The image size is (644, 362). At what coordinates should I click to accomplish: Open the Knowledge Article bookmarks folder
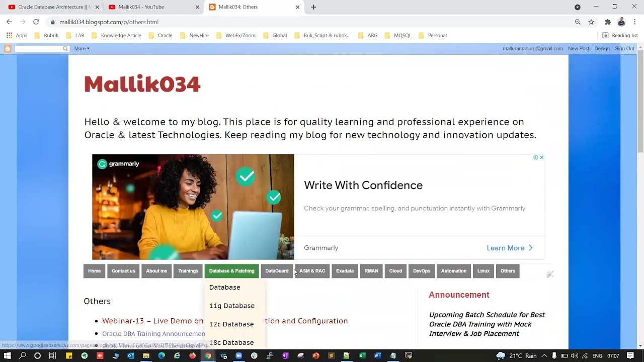point(116,36)
